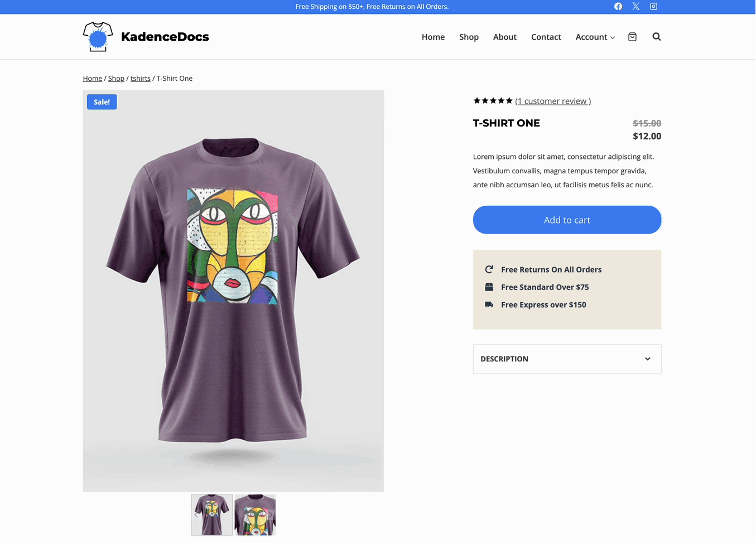Open the Contact menu item
Viewport: 756px width, 543px height.
[x=546, y=37]
